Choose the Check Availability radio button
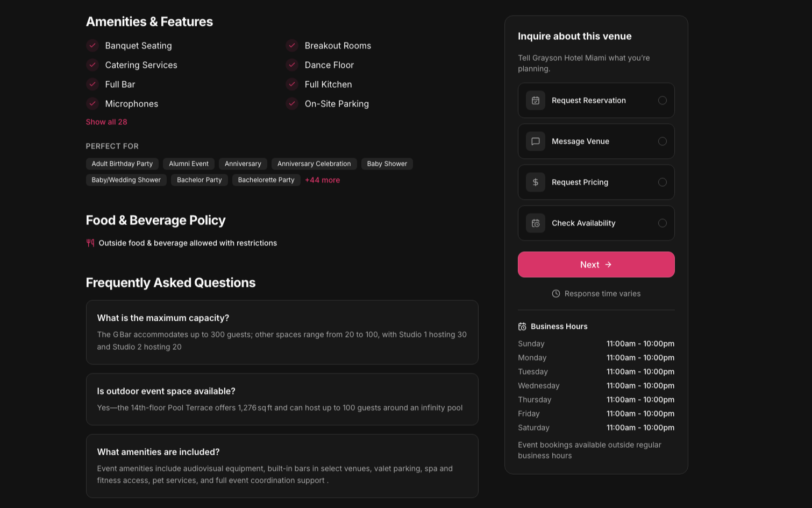The image size is (812, 508). click(x=663, y=223)
